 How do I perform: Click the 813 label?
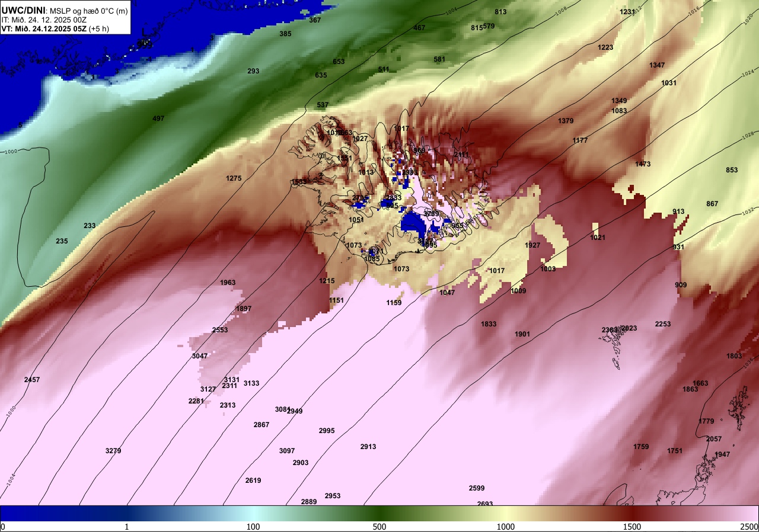(x=500, y=12)
